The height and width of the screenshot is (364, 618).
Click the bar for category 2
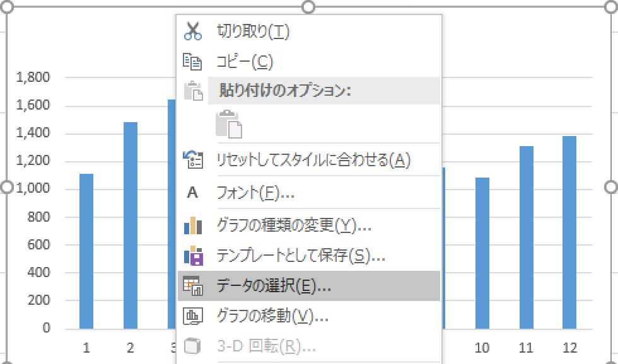(131, 225)
